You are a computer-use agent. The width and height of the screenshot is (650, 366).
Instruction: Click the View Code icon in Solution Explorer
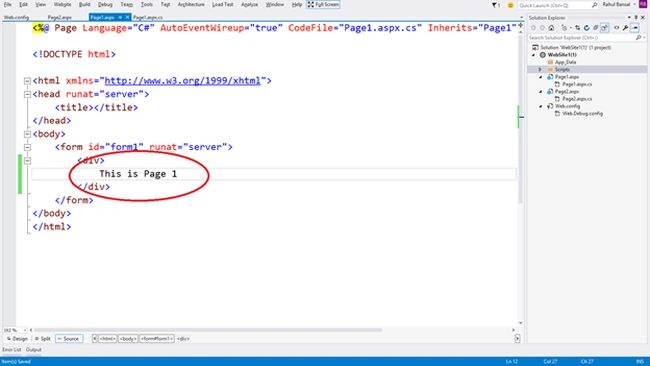(616, 28)
